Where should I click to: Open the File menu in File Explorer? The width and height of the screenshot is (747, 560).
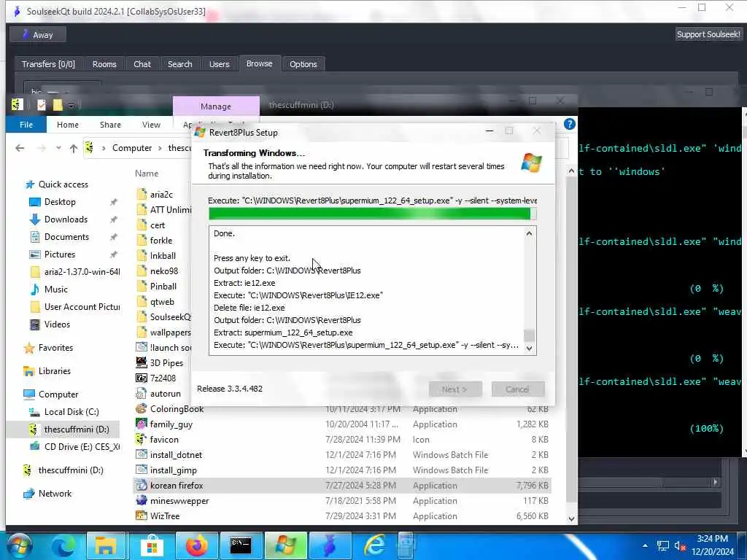pyautogui.click(x=26, y=125)
